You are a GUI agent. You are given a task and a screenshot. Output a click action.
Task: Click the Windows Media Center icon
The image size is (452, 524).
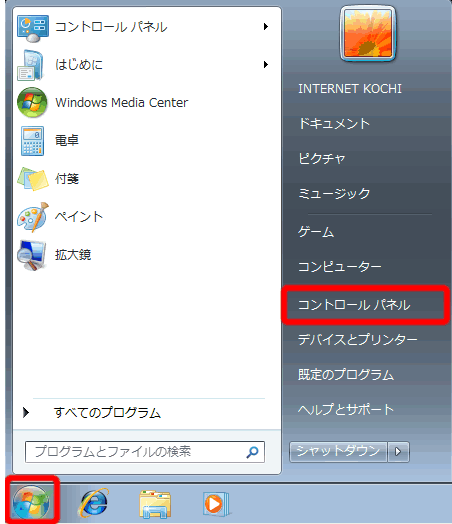coord(32,103)
